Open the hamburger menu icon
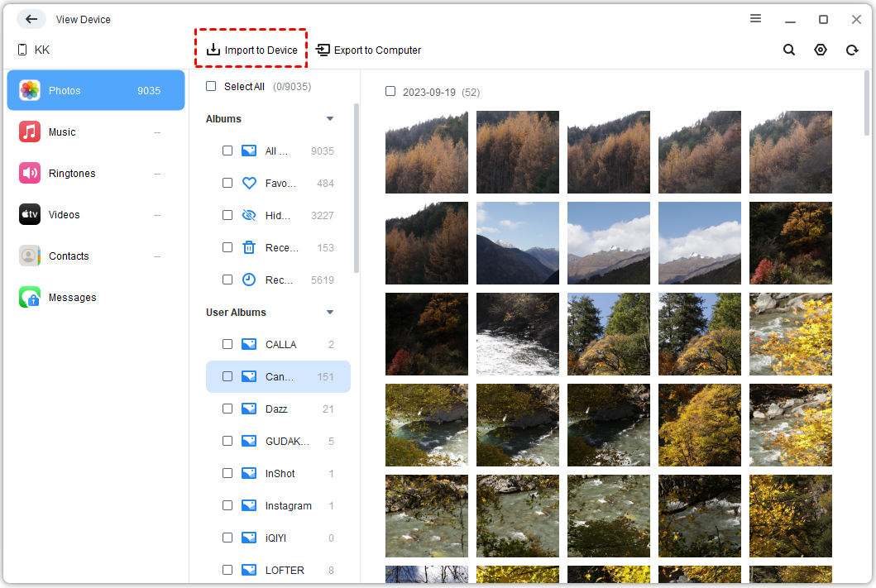Image resolution: width=876 pixels, height=588 pixels. [755, 18]
